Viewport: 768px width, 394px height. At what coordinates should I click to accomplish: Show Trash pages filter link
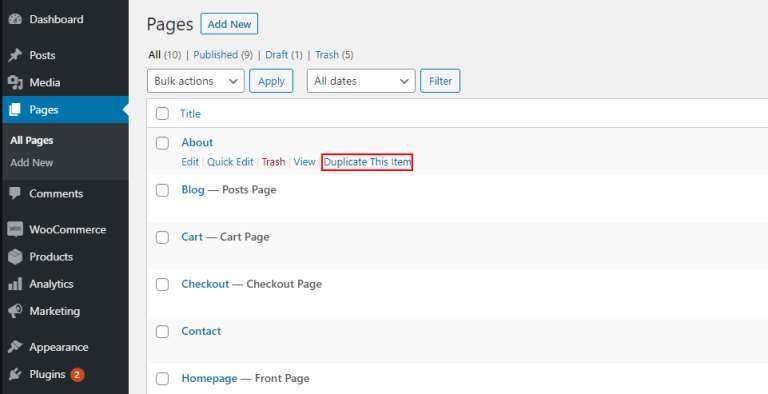coord(327,55)
